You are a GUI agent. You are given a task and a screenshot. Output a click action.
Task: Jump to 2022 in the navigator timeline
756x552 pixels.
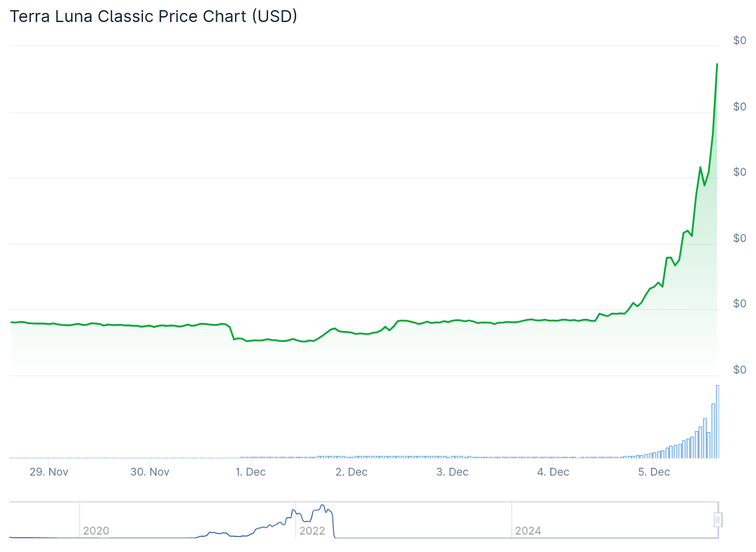coord(312,531)
